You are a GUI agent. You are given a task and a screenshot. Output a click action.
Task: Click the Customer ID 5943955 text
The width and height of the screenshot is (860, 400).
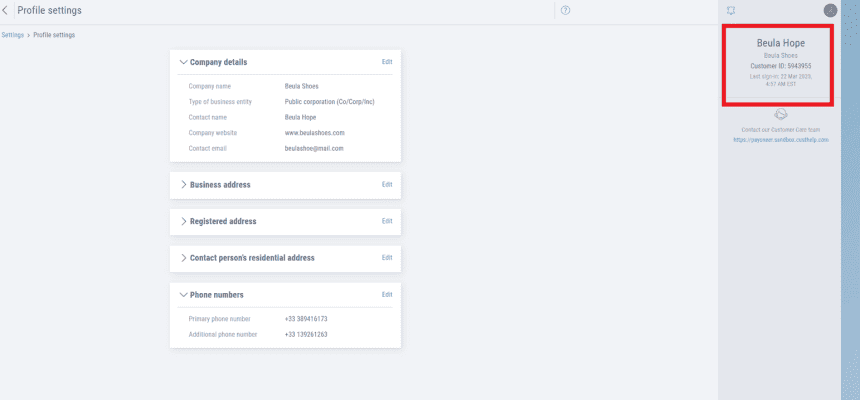click(781, 66)
